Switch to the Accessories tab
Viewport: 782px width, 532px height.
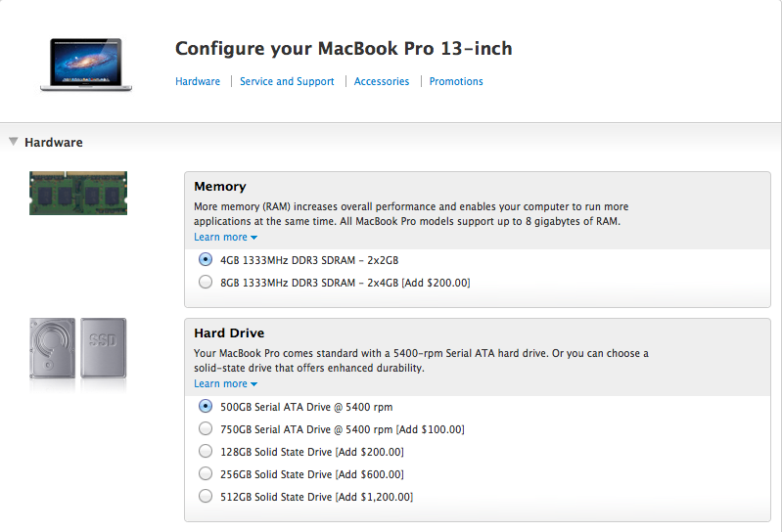point(382,81)
